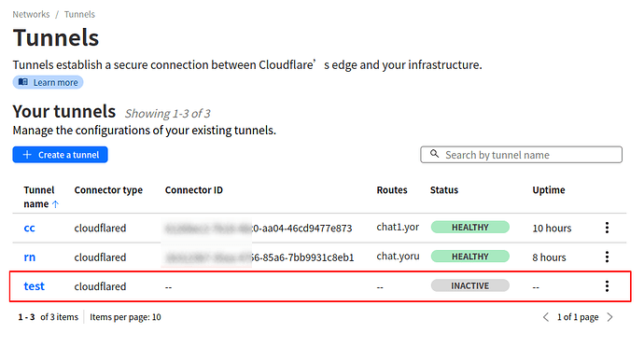Open the Learn more link

48,82
